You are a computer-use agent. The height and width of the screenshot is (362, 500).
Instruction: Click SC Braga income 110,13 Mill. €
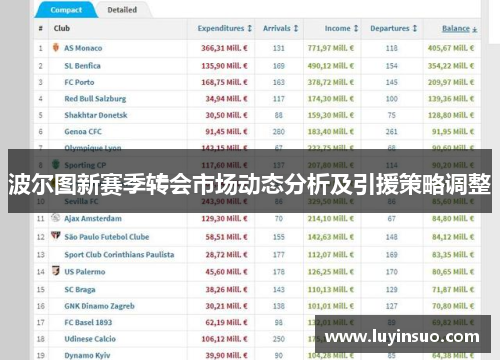(331, 289)
